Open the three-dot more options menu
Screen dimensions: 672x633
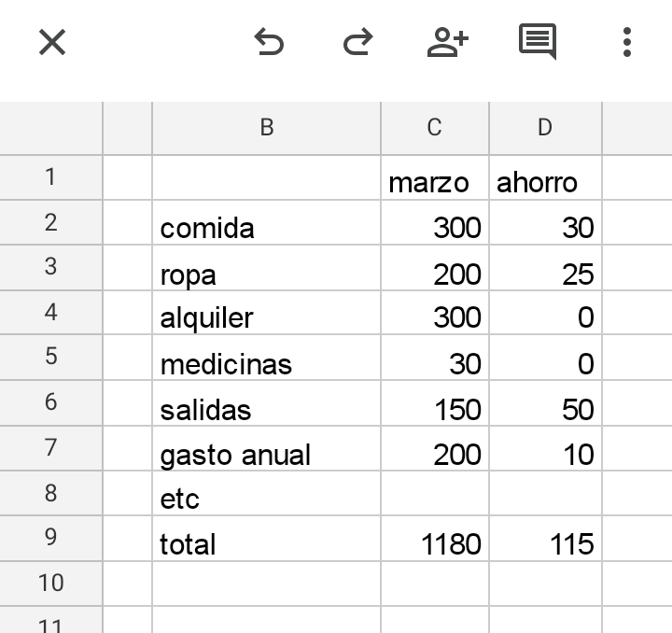(626, 42)
